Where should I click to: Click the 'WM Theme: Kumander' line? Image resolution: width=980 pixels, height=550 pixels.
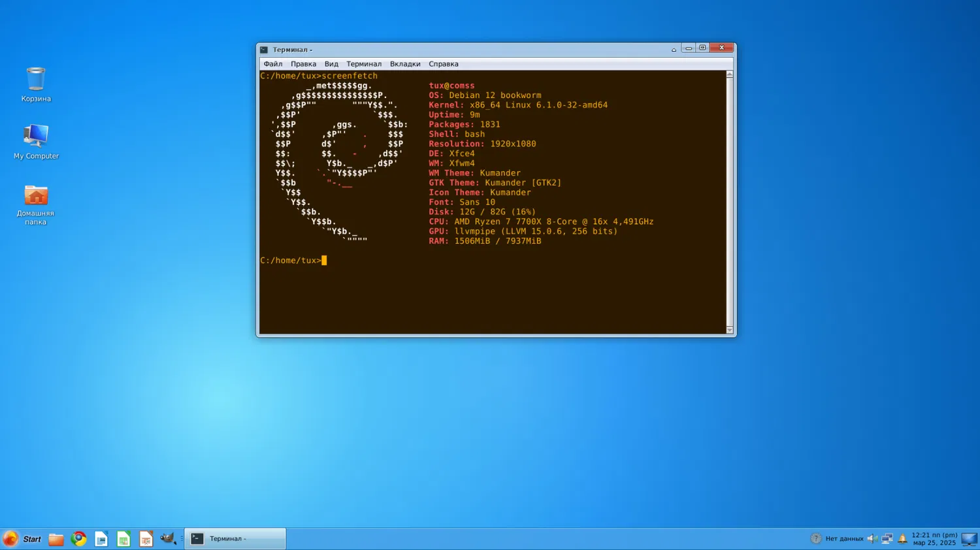(x=474, y=173)
